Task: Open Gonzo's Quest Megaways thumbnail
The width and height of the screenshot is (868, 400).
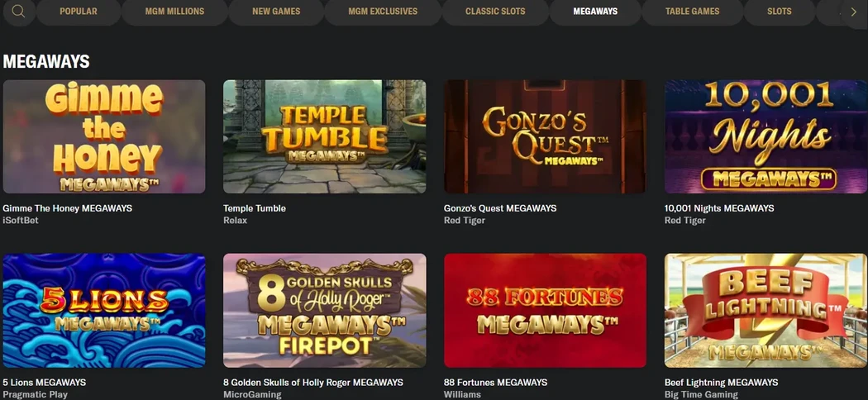Action: click(546, 136)
